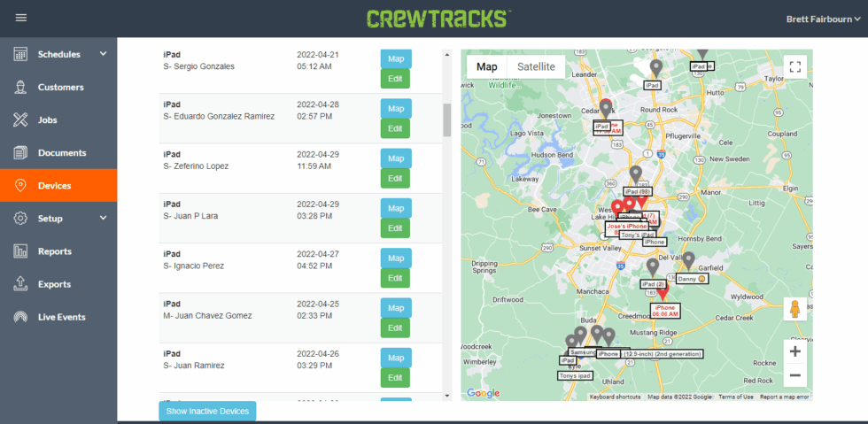This screenshot has width=868, height=424.
Task: Click the Exports upload icon
Action: click(21, 284)
